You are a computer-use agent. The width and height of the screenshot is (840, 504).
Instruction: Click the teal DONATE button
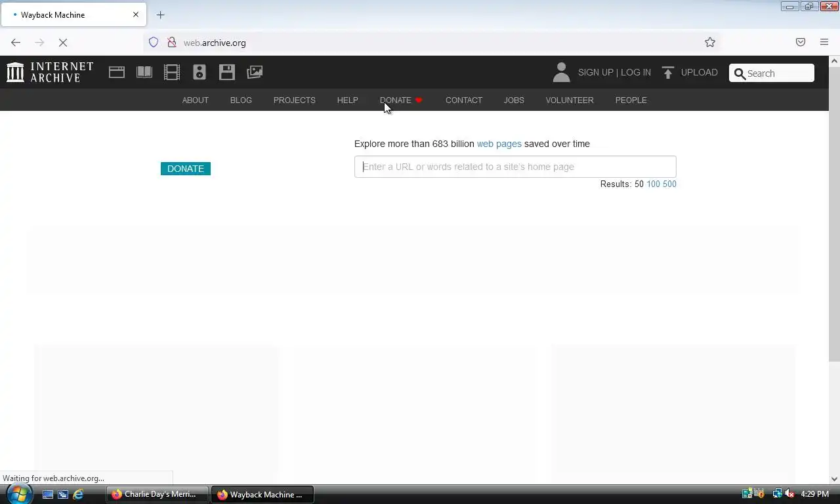click(186, 169)
